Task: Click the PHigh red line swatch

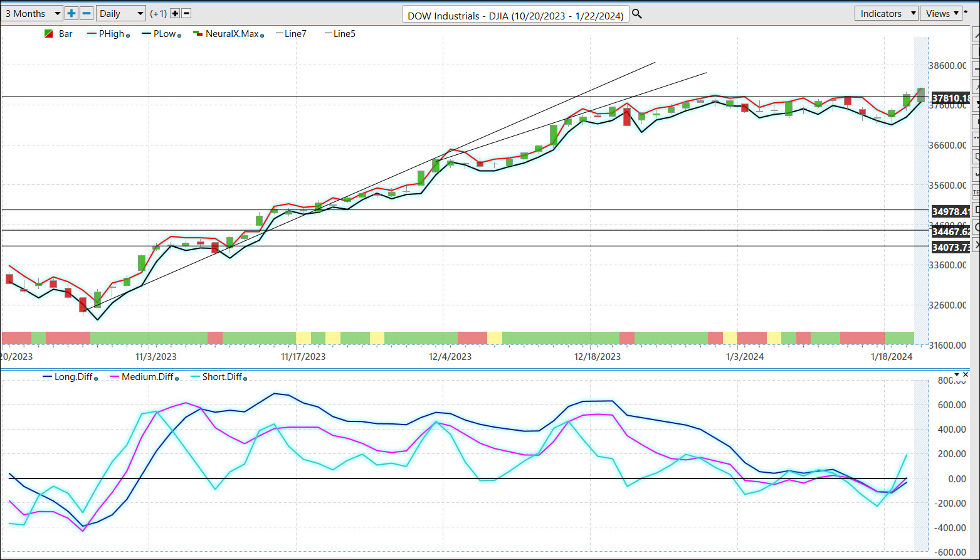Action: click(92, 34)
